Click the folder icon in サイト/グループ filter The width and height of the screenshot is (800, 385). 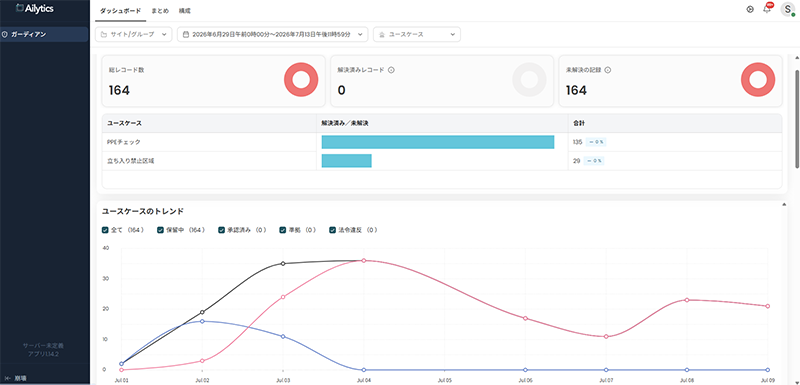click(104, 35)
